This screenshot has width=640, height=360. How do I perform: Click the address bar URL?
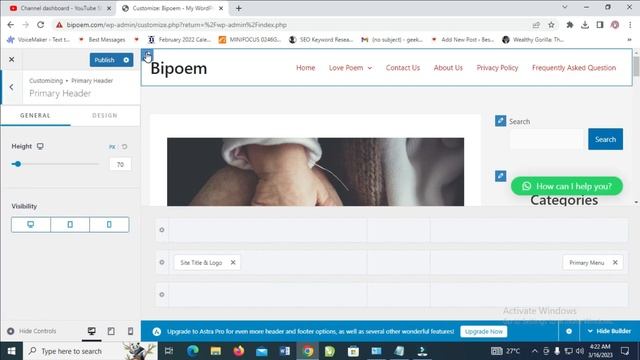[x=176, y=25]
